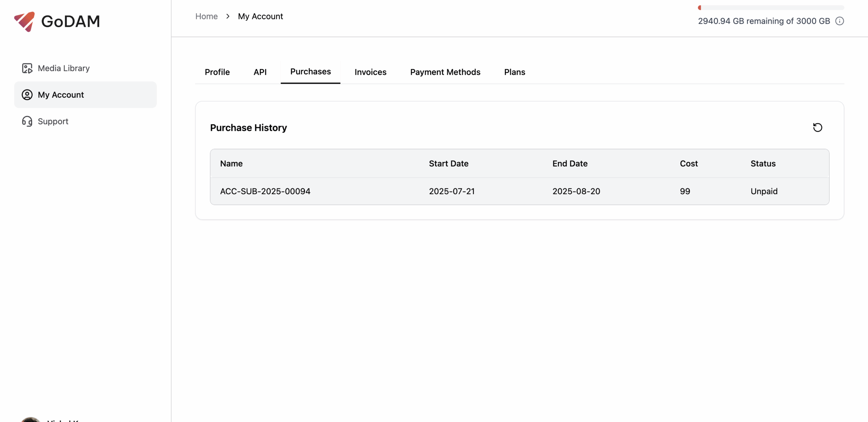The width and height of the screenshot is (868, 422).
Task: Open the Support section
Action: coord(53,121)
